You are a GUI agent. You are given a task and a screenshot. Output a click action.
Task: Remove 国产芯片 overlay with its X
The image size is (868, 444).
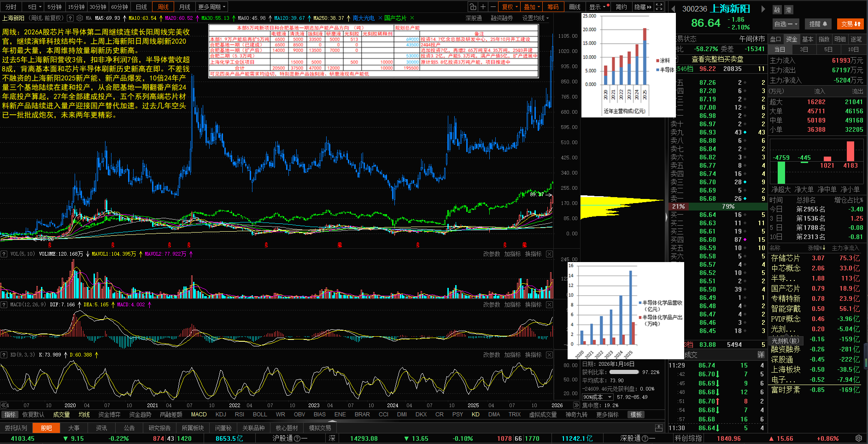click(x=412, y=18)
